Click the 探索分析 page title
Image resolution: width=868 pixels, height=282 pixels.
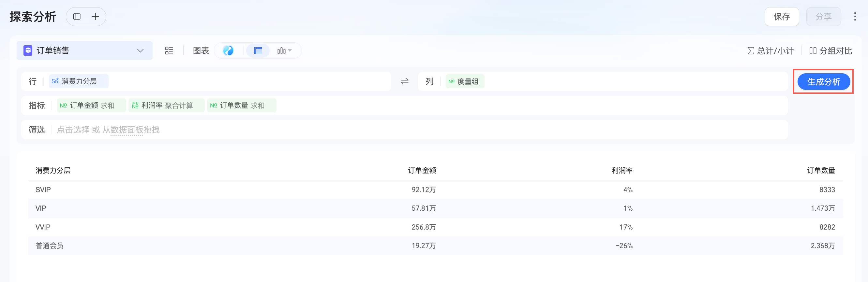(33, 17)
